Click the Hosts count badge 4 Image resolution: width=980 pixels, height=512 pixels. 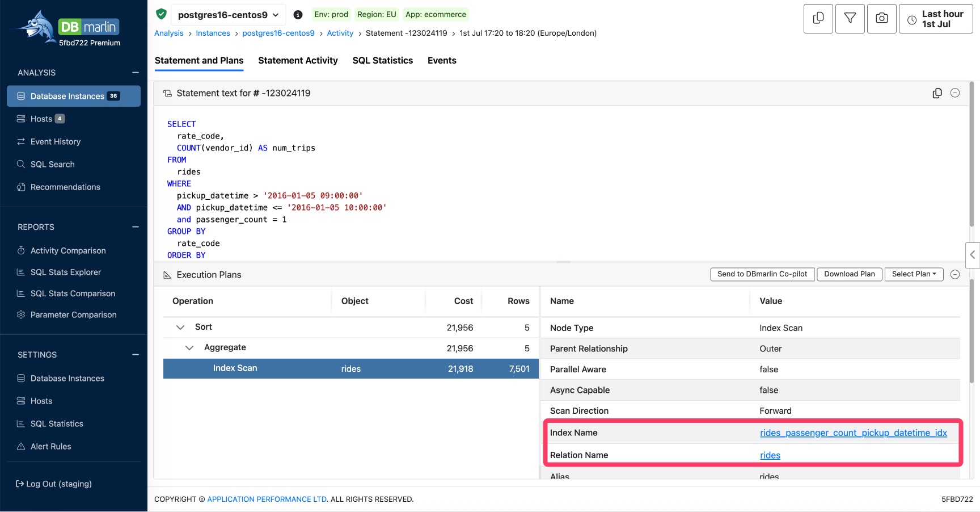(60, 119)
